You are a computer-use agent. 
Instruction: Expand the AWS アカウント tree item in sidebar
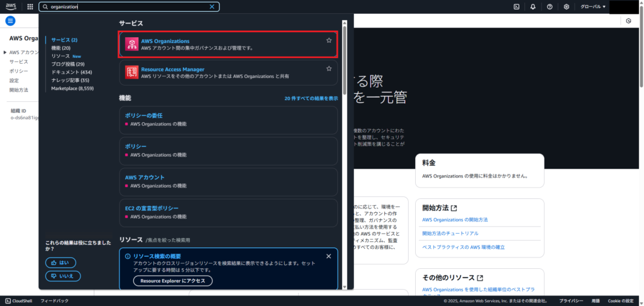(5, 52)
